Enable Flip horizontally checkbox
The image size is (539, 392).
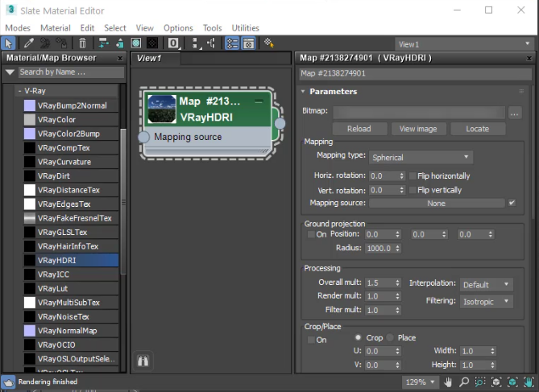pos(413,176)
